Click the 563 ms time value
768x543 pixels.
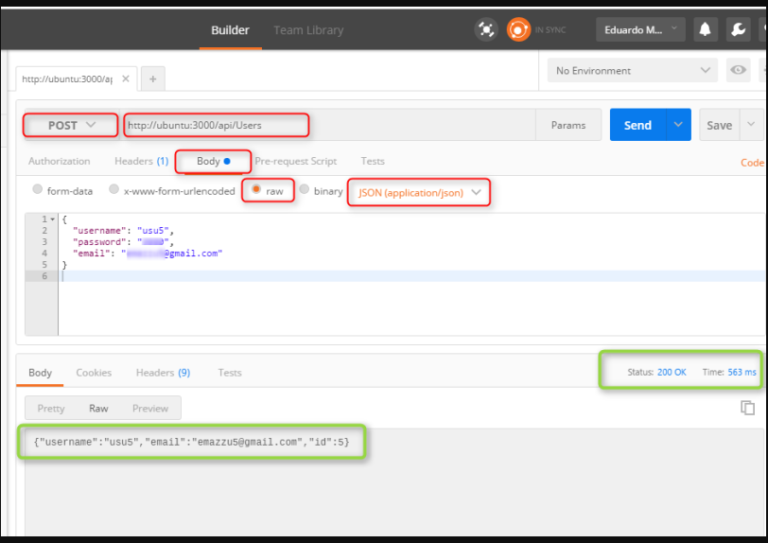(x=742, y=372)
